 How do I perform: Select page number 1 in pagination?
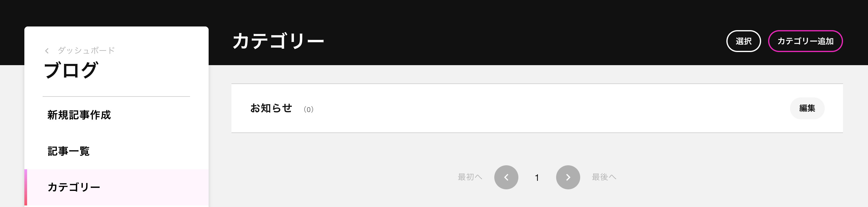[x=537, y=178]
